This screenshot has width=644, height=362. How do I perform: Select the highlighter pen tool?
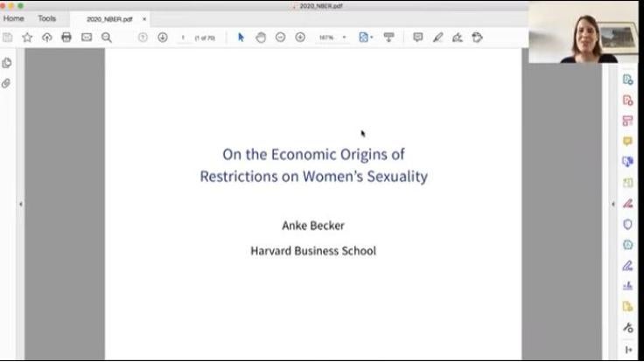point(437,38)
